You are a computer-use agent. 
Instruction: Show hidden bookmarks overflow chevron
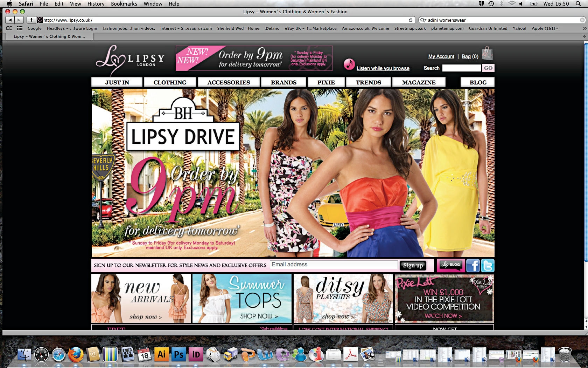click(584, 28)
